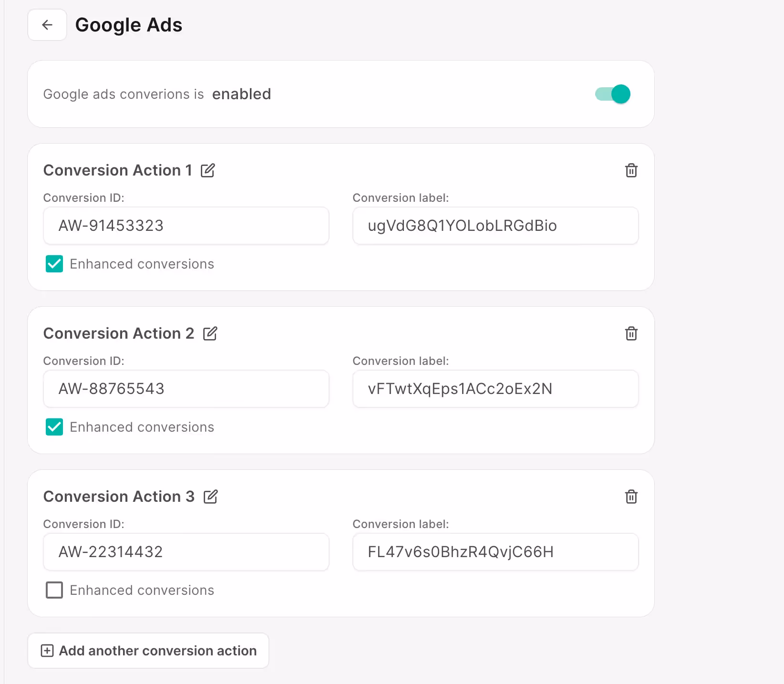Click the Google Ads page title

129,25
